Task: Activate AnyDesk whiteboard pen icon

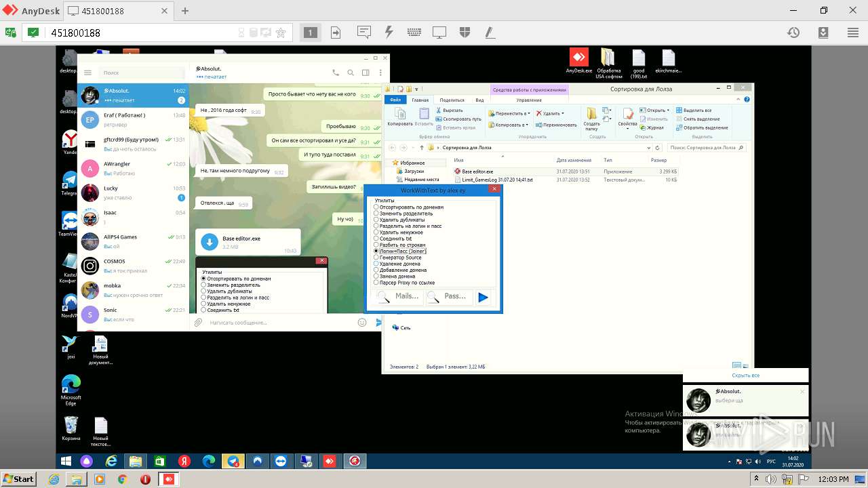Action: [490, 33]
